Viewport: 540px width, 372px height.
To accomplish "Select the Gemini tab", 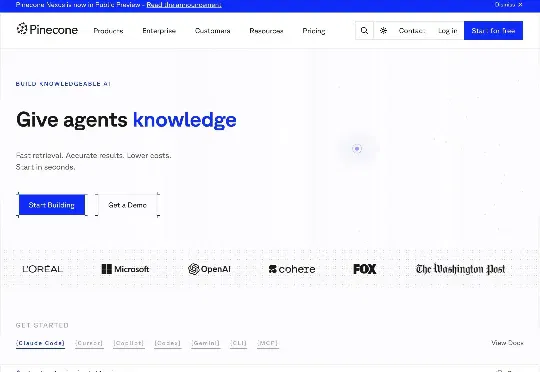I will [x=206, y=343].
